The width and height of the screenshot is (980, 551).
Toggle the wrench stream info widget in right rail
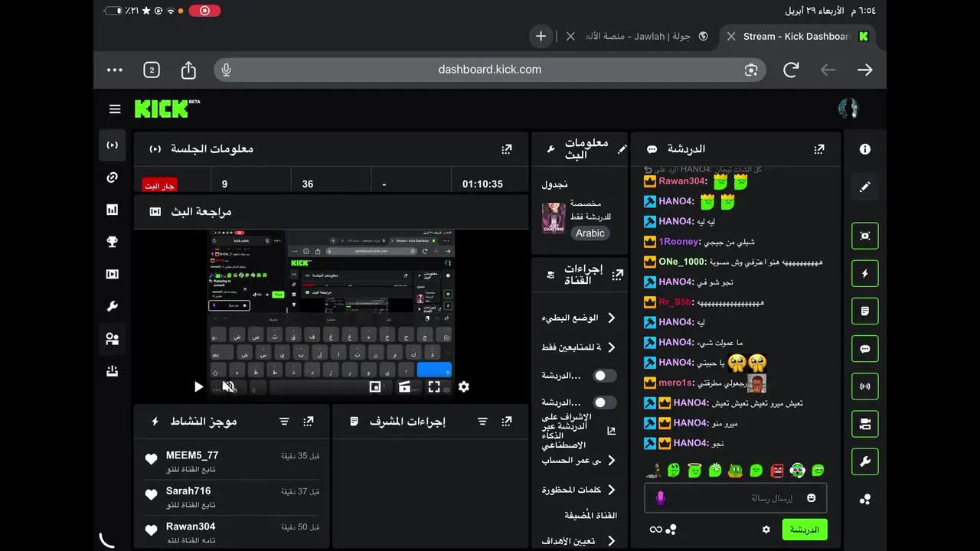(x=865, y=461)
